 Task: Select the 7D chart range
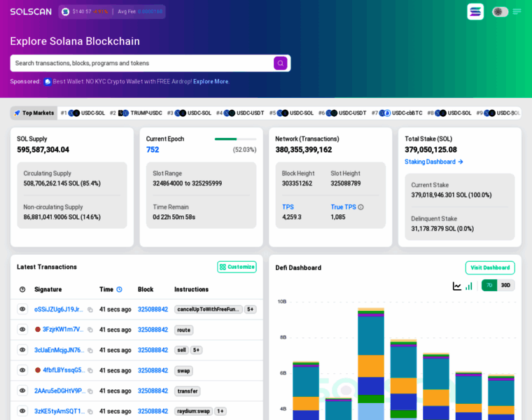(489, 286)
